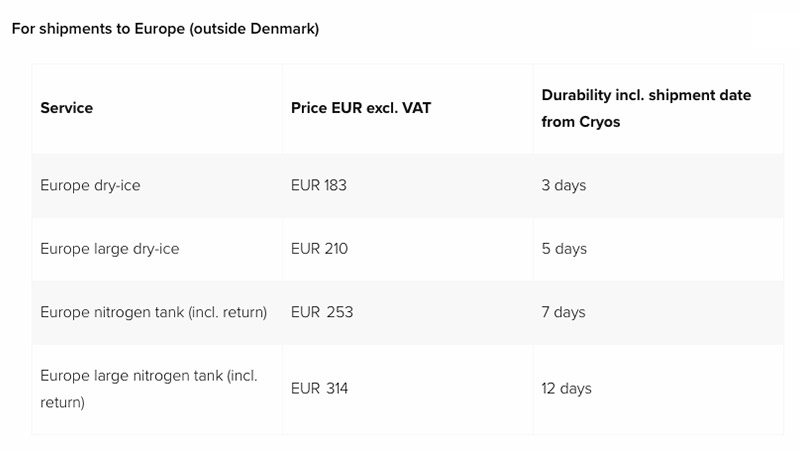Select Europe nitrogen tank (incl. return) cell
The width and height of the screenshot is (800, 450).
(x=153, y=312)
